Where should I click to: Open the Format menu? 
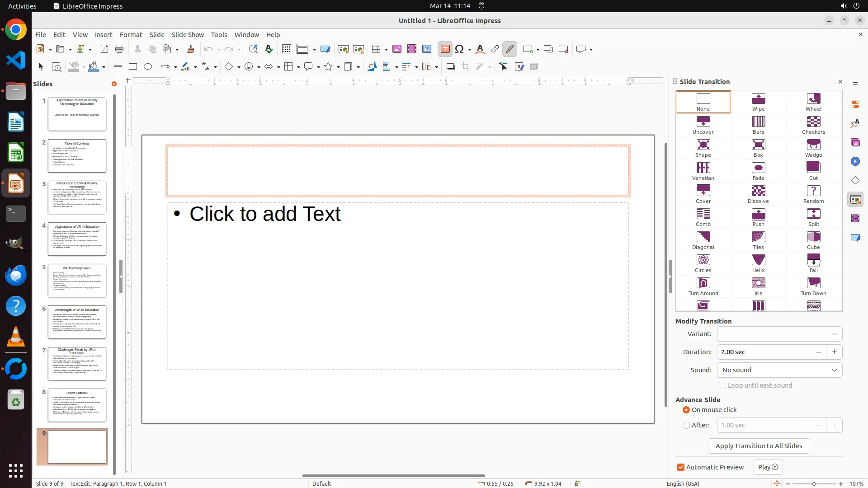click(x=131, y=35)
